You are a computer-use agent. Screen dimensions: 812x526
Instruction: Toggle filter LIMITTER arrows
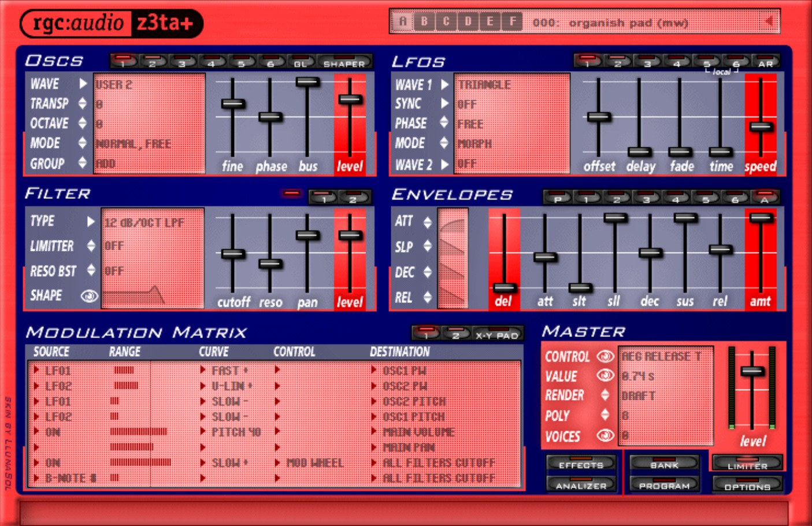91,246
